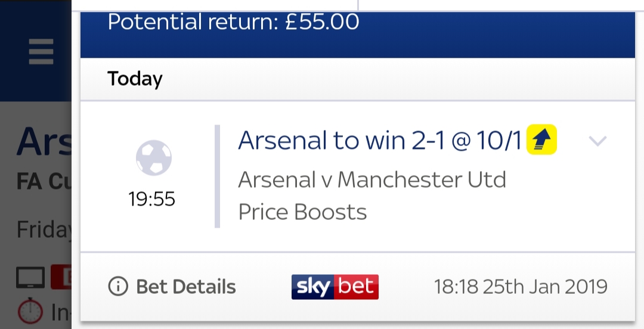This screenshot has height=329, width=644.
Task: Click the football sport icon
Action: tap(154, 158)
